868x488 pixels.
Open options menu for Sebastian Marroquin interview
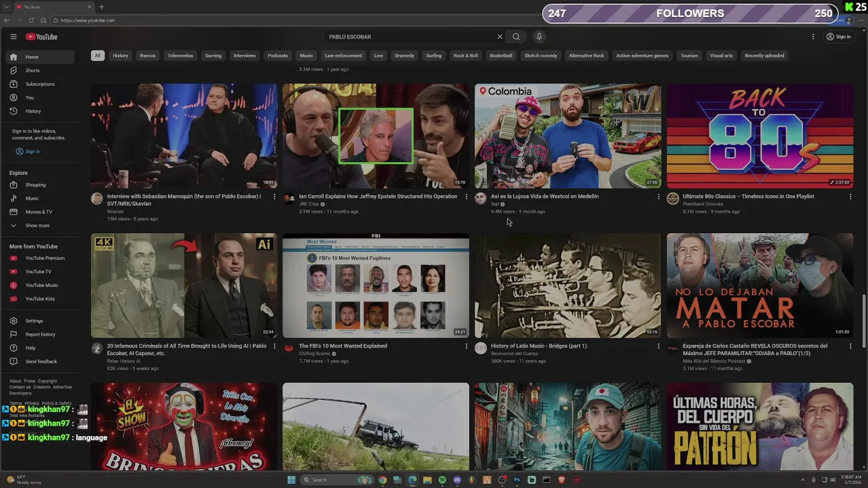click(274, 197)
